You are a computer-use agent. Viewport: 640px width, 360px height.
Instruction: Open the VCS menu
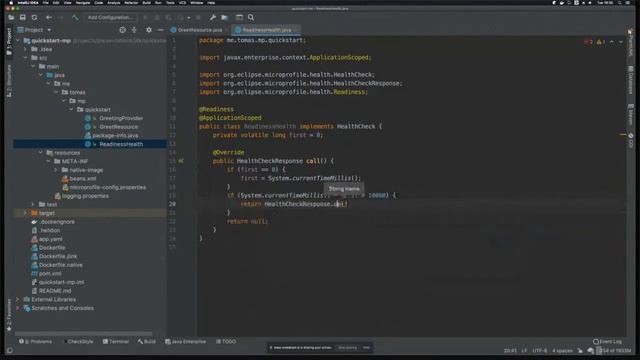coord(182,2)
